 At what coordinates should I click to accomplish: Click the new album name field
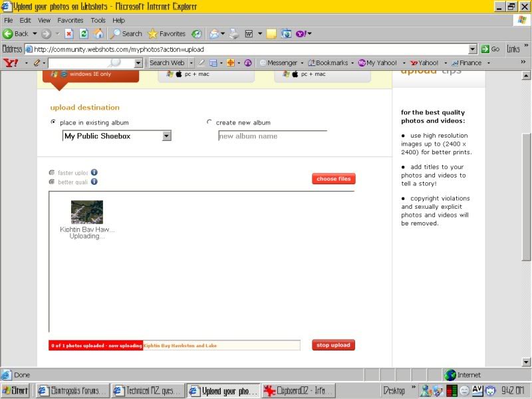point(272,136)
